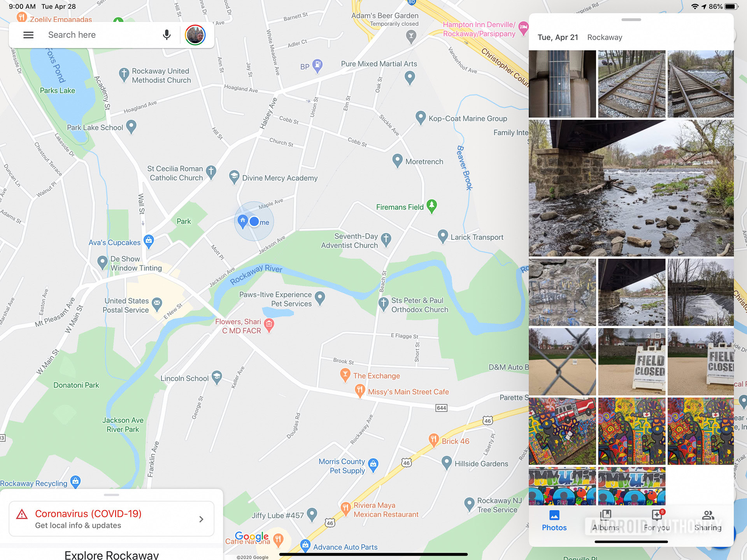Open the large river bridge photo
747x560 pixels.
tap(631, 188)
